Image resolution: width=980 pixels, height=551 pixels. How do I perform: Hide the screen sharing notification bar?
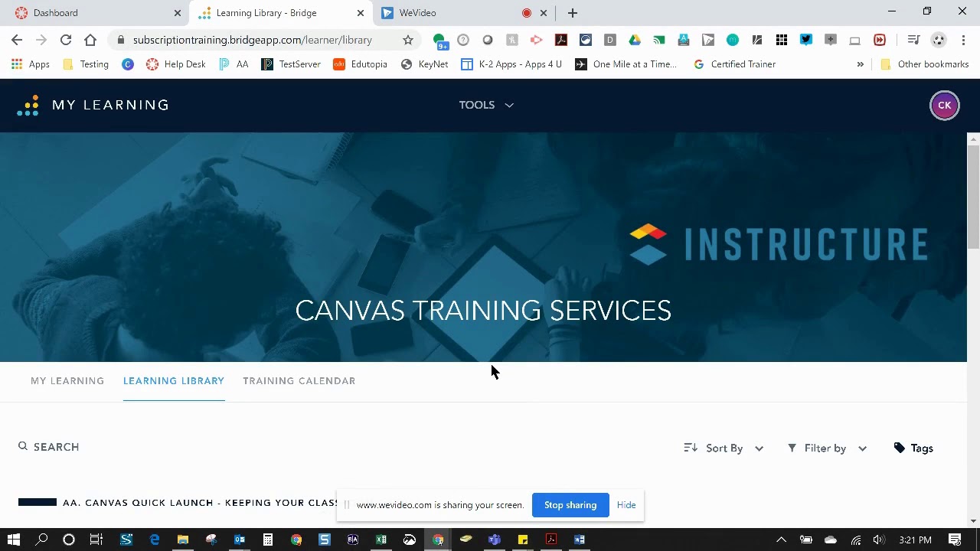pyautogui.click(x=626, y=505)
